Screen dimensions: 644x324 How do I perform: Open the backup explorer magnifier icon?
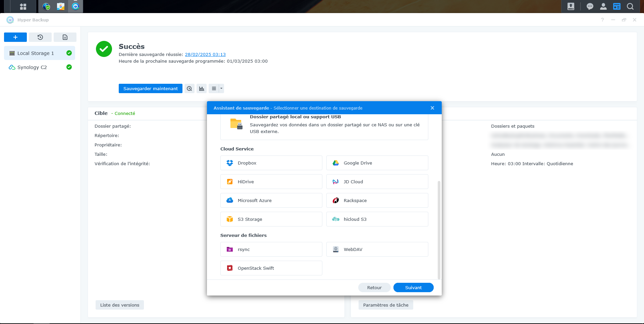[x=190, y=88]
